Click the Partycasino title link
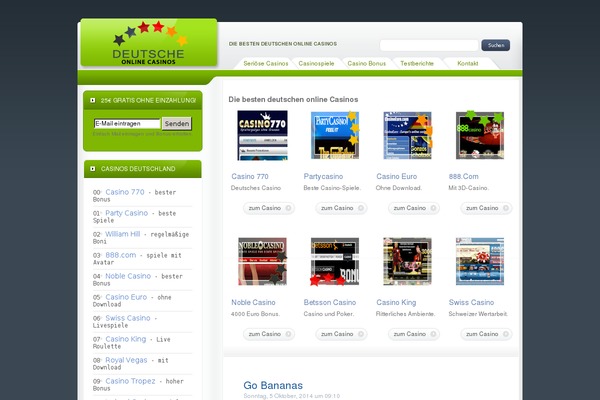Image resolution: width=600 pixels, height=400 pixels. [323, 176]
